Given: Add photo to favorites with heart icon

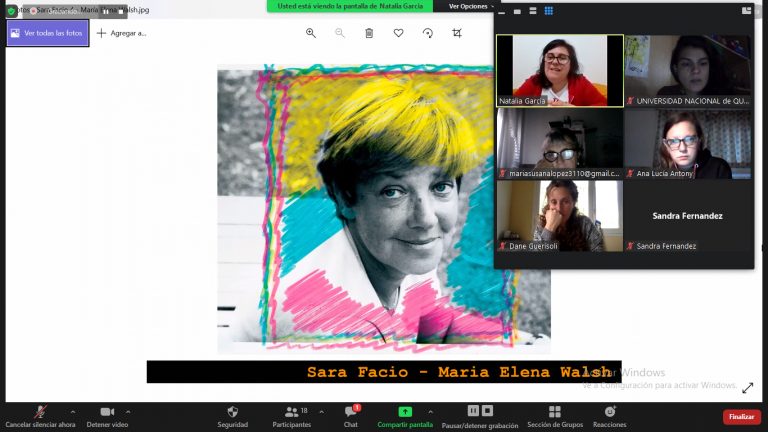Looking at the screenshot, I should click(398, 33).
